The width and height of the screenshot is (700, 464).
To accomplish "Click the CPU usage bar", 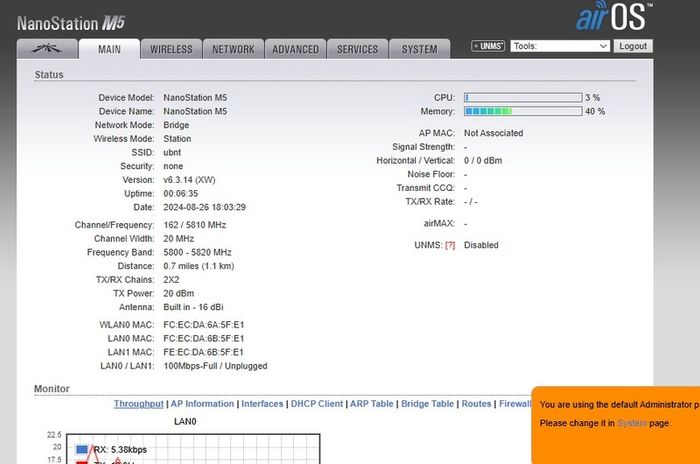I will coord(523,97).
